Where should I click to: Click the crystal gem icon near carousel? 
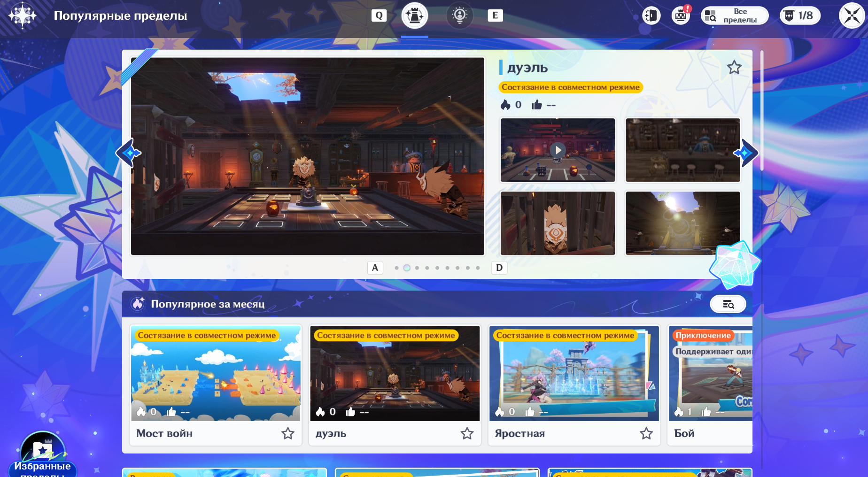pos(735,265)
